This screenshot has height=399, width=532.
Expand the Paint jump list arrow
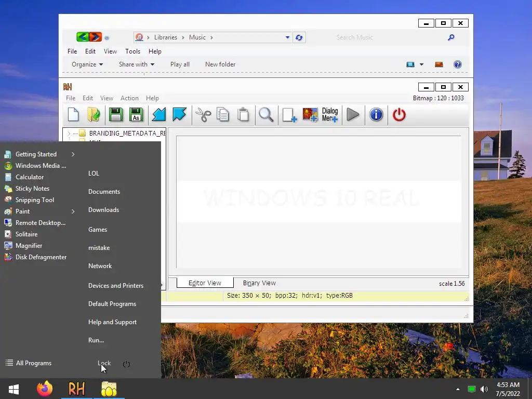point(73,211)
